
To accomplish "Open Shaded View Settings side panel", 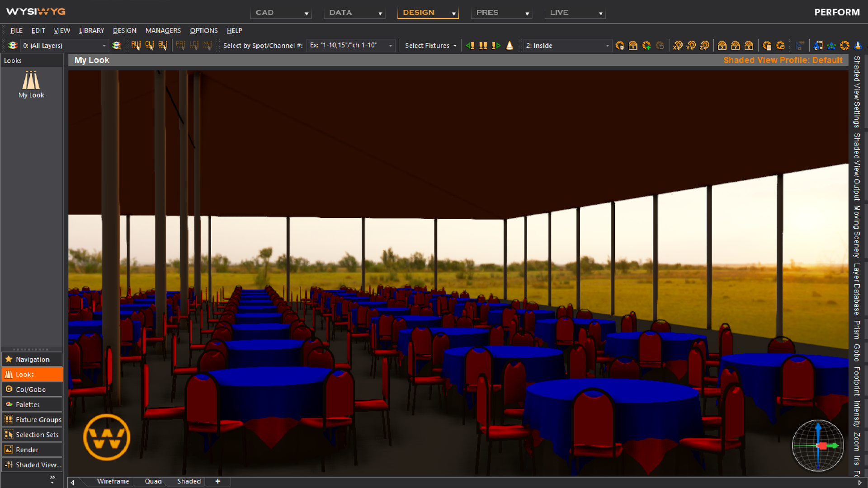I will coord(856,92).
